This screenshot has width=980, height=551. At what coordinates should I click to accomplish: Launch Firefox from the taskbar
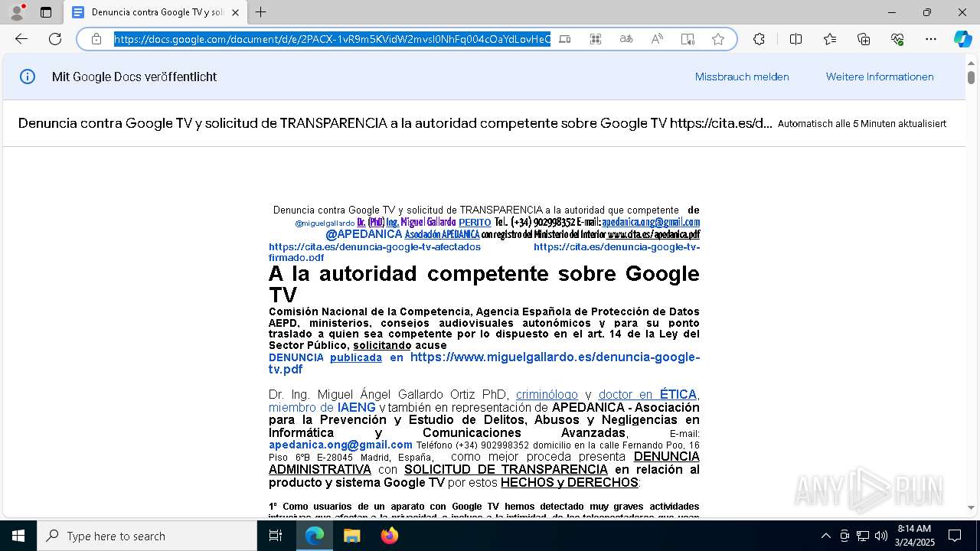point(389,536)
